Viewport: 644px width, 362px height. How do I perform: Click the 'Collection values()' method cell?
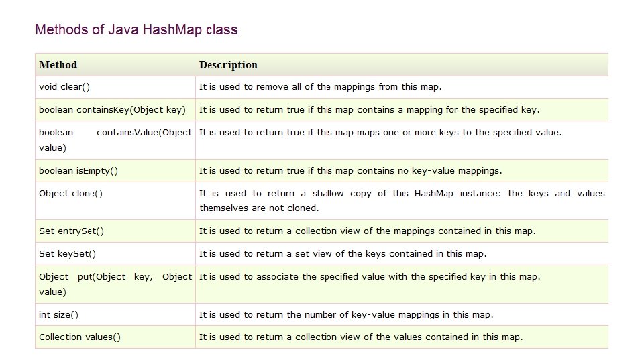click(x=115, y=337)
